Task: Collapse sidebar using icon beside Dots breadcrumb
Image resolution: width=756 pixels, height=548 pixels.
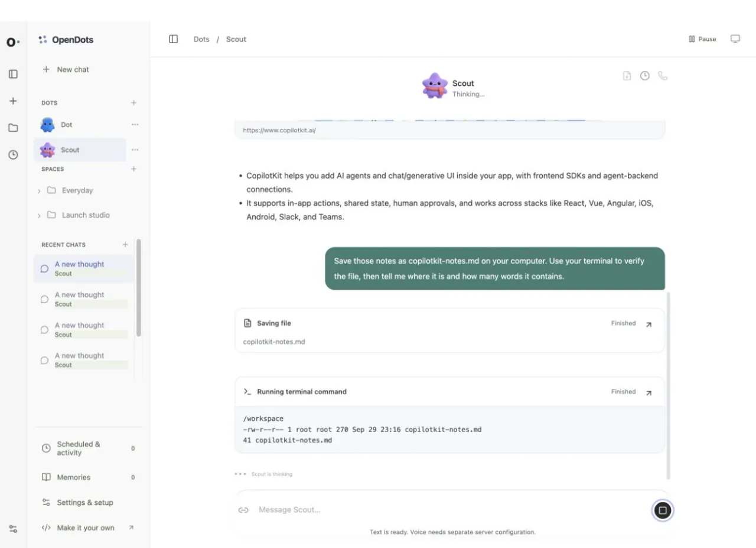Action: click(x=174, y=39)
